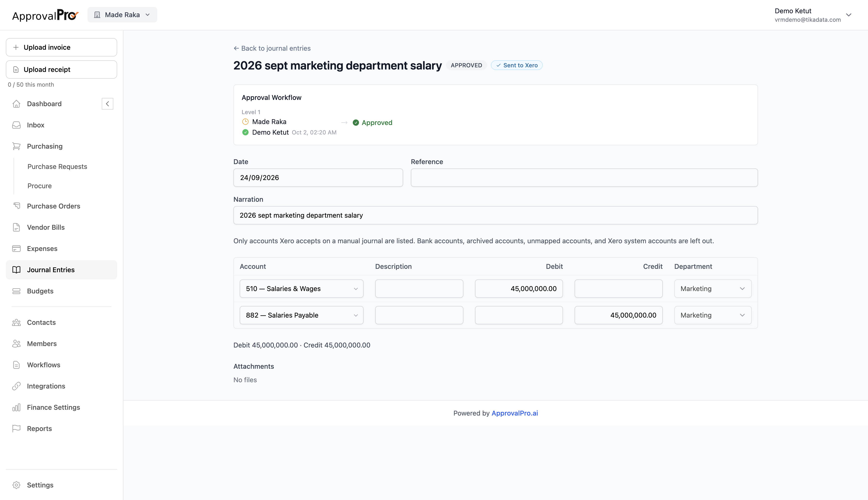Go to Budgets label
This screenshot has width=868, height=500.
point(40,291)
